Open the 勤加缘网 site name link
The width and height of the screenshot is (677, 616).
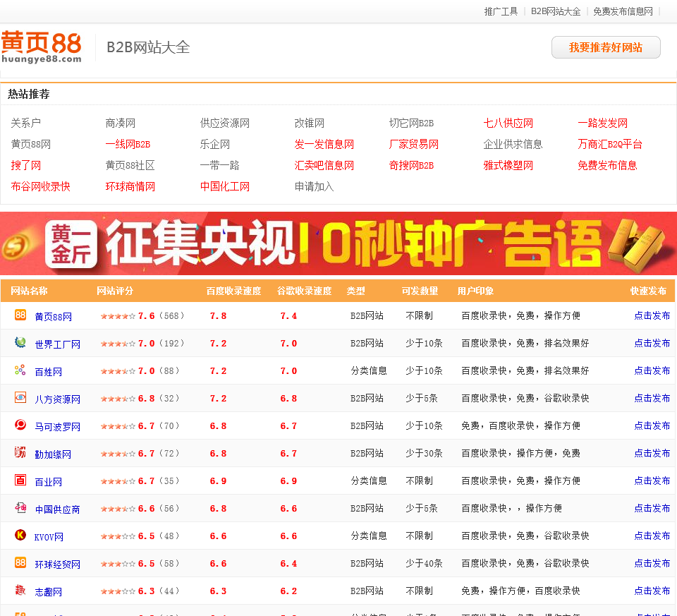click(53, 454)
